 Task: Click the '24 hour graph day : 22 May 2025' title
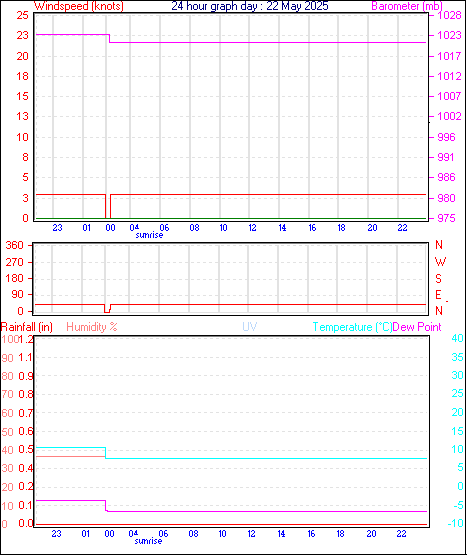pos(250,6)
